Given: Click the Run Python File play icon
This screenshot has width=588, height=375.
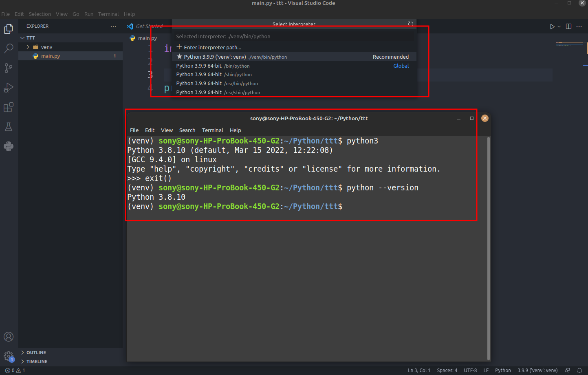Looking at the screenshot, I should click(552, 26).
